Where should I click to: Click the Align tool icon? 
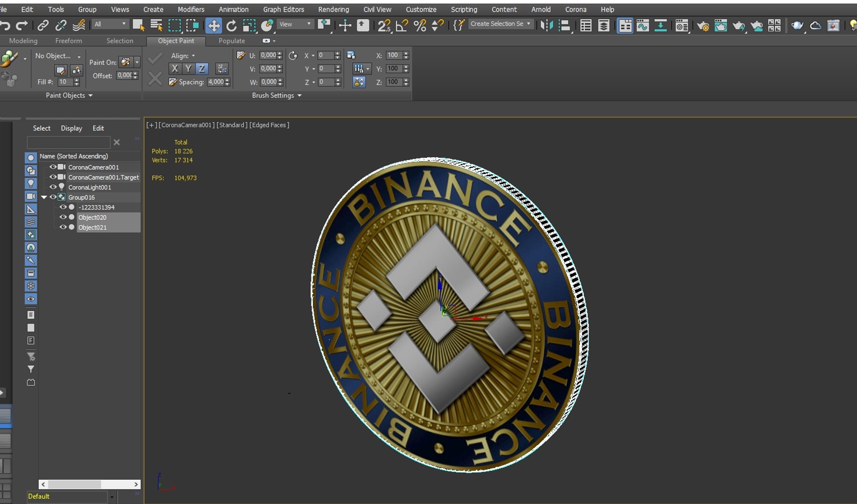tap(564, 25)
